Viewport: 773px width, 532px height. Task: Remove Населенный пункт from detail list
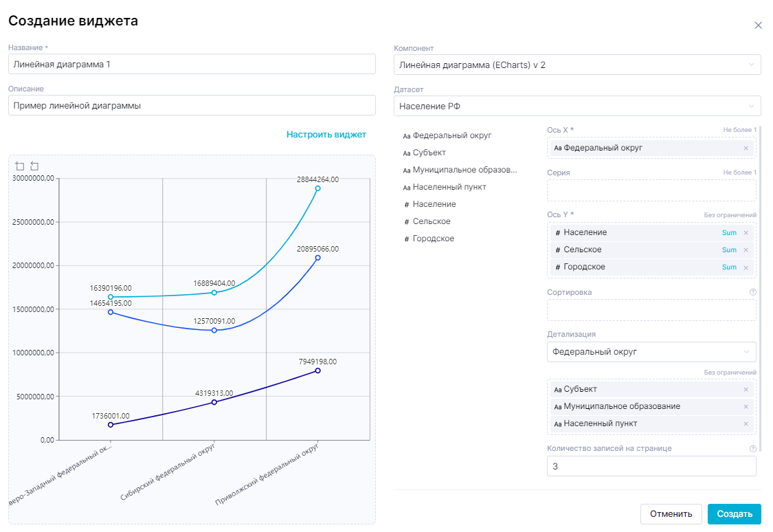[746, 423]
